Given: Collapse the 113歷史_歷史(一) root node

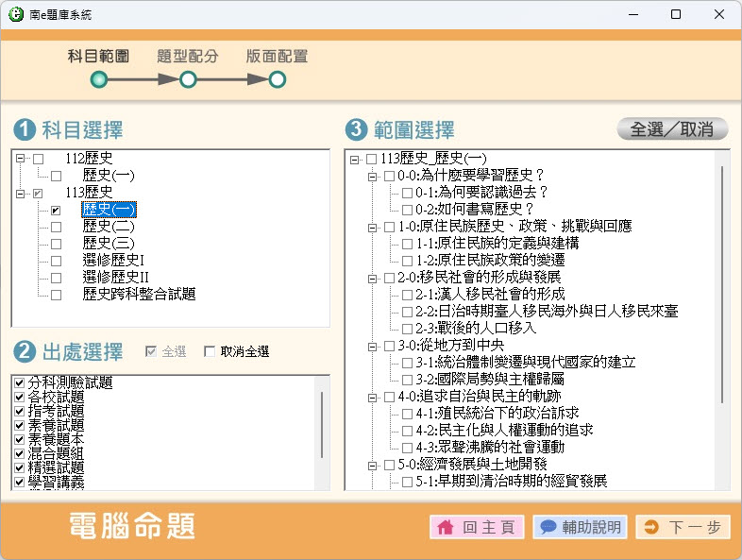Looking at the screenshot, I should pyautogui.click(x=354, y=159).
